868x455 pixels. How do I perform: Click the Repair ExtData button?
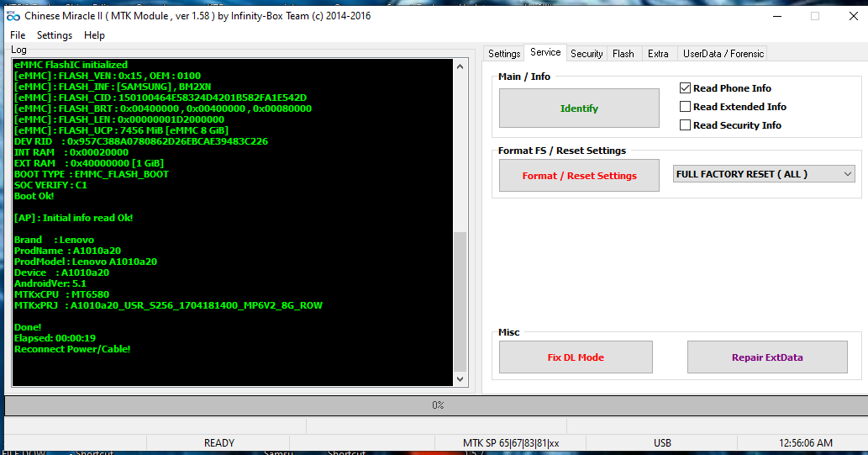pos(767,357)
